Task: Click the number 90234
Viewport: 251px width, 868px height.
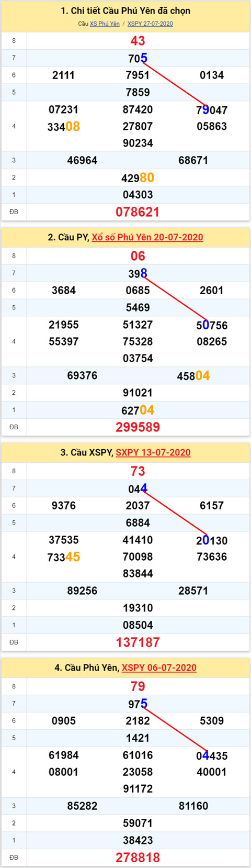Action: pyautogui.click(x=138, y=143)
